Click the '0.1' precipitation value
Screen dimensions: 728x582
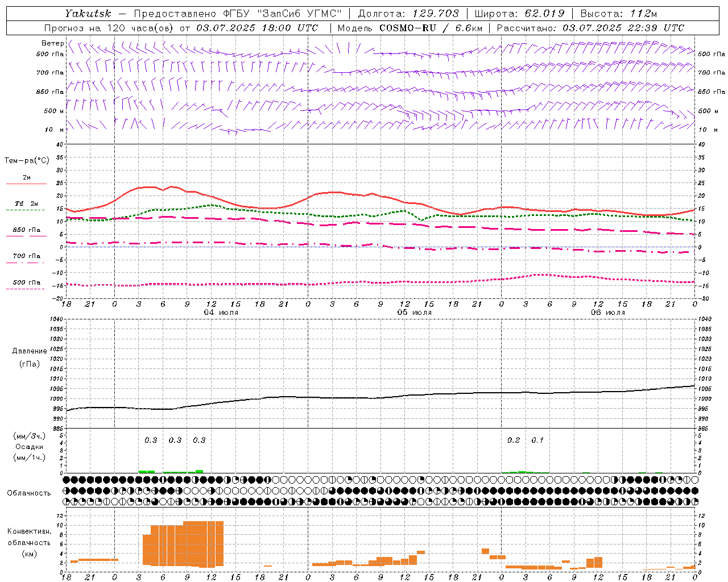click(537, 440)
